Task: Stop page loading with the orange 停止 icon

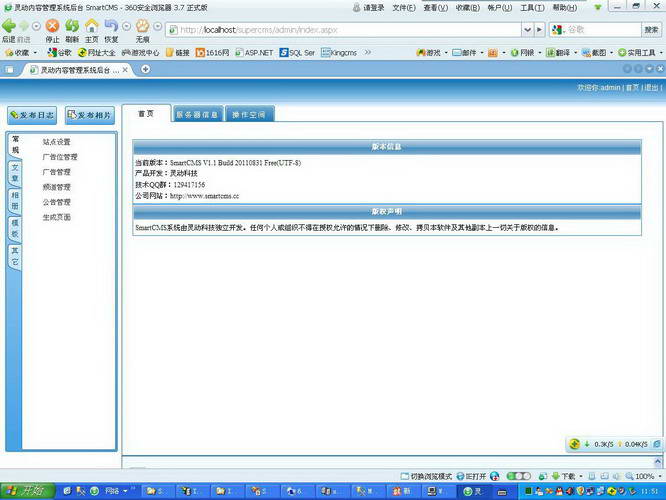Action: [52, 26]
